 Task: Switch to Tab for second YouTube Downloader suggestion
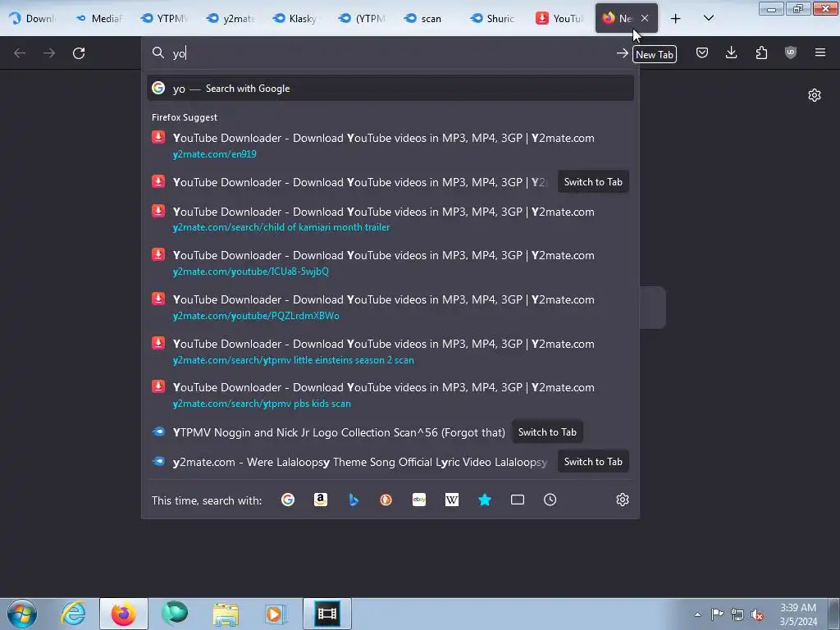tap(593, 181)
